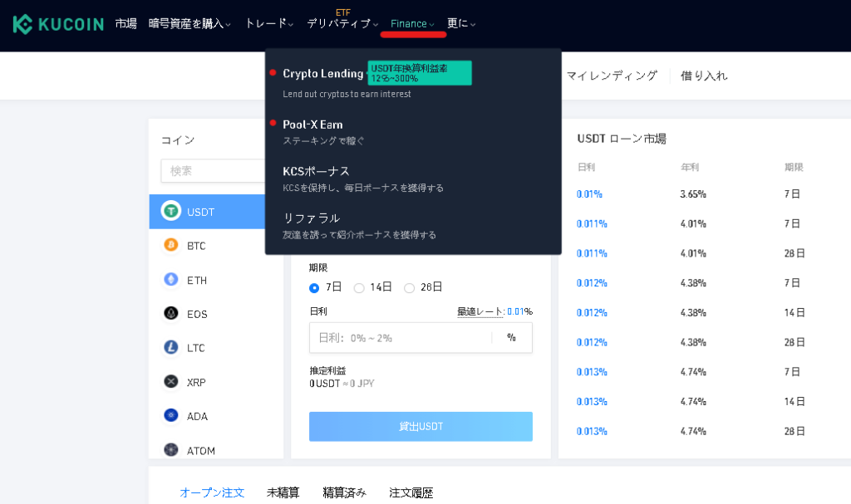Image resolution: width=851 pixels, height=504 pixels.
Task: Click 0.011% daily rate in the 28日 row
Action: coord(592,253)
